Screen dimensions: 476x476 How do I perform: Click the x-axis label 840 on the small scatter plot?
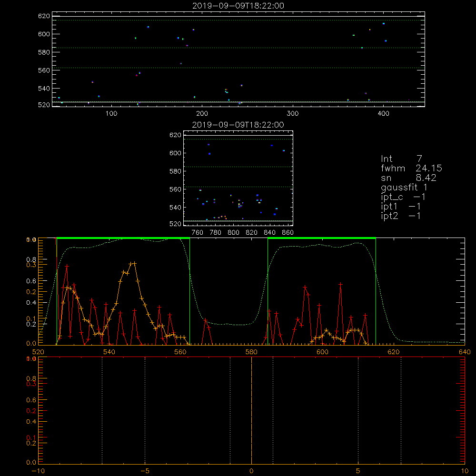click(x=270, y=233)
